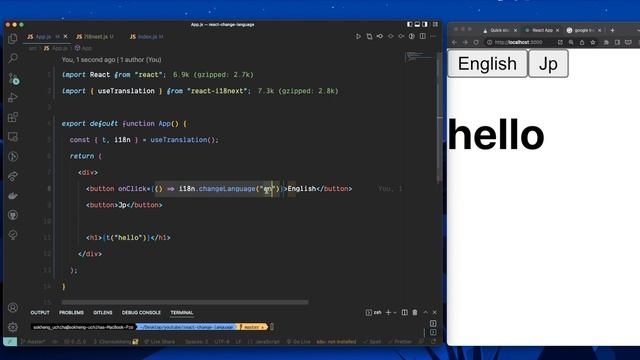Split the terminal in the panel
This screenshot has width=640, height=360.
404,312
